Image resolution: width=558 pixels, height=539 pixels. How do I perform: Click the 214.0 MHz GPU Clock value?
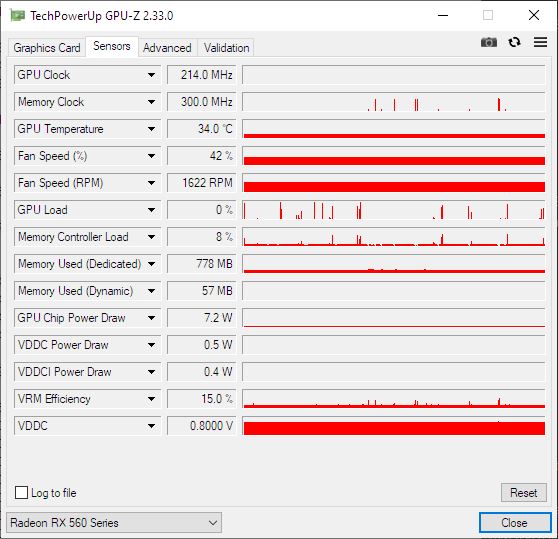[x=201, y=75]
